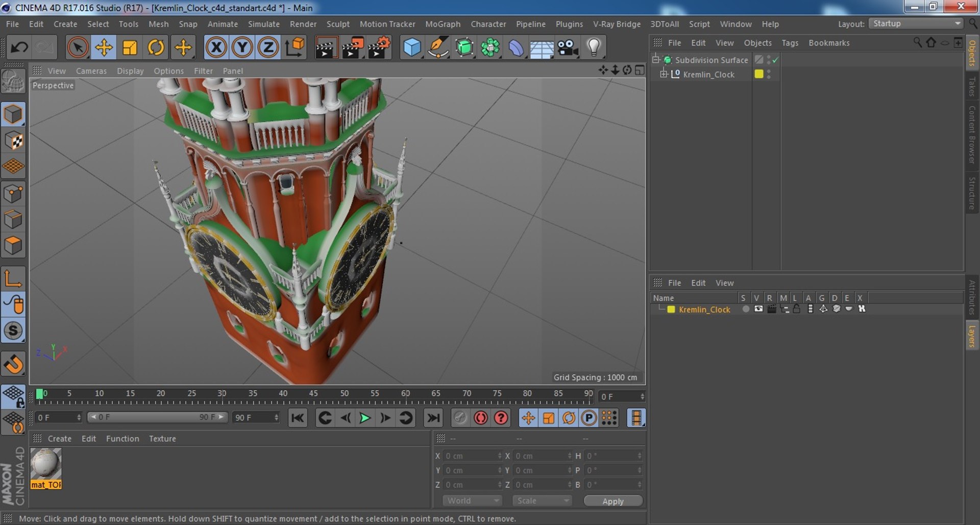Viewport: 980px width, 525px height.
Task: Open the Deformer objects icon
Action: pos(516,47)
